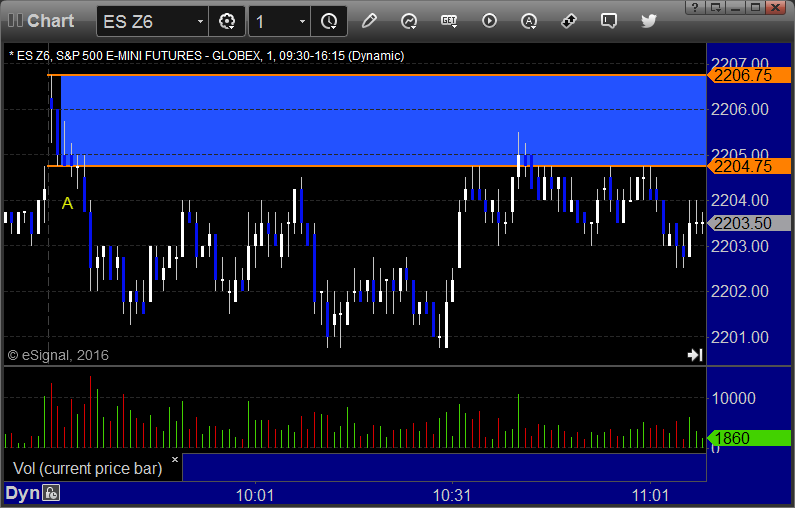Click the 2204.00 price axis label

740,200
